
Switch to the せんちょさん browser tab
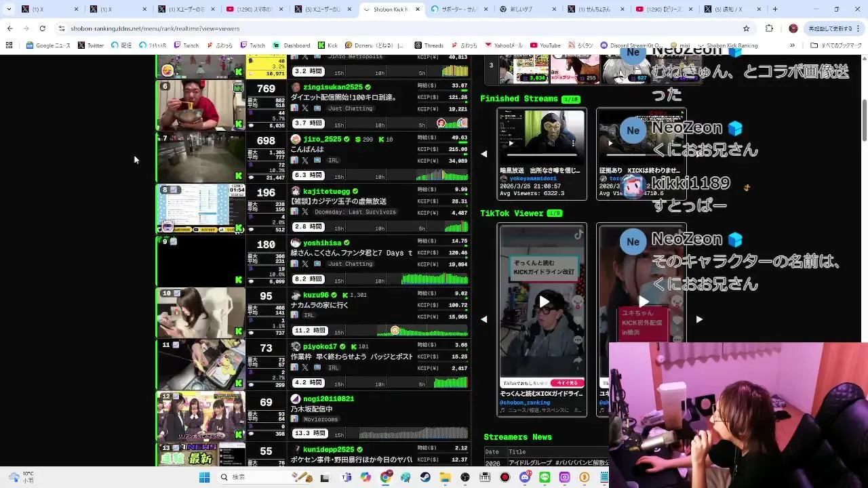coord(596,9)
